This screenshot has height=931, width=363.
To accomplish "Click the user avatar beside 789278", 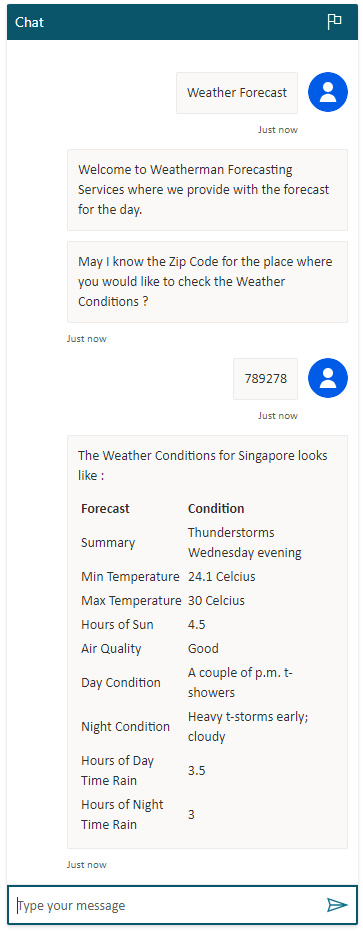I will (x=328, y=378).
